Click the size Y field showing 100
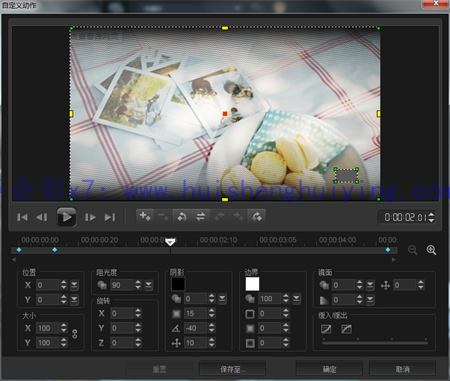The height and width of the screenshot is (381, 450). tap(48, 343)
